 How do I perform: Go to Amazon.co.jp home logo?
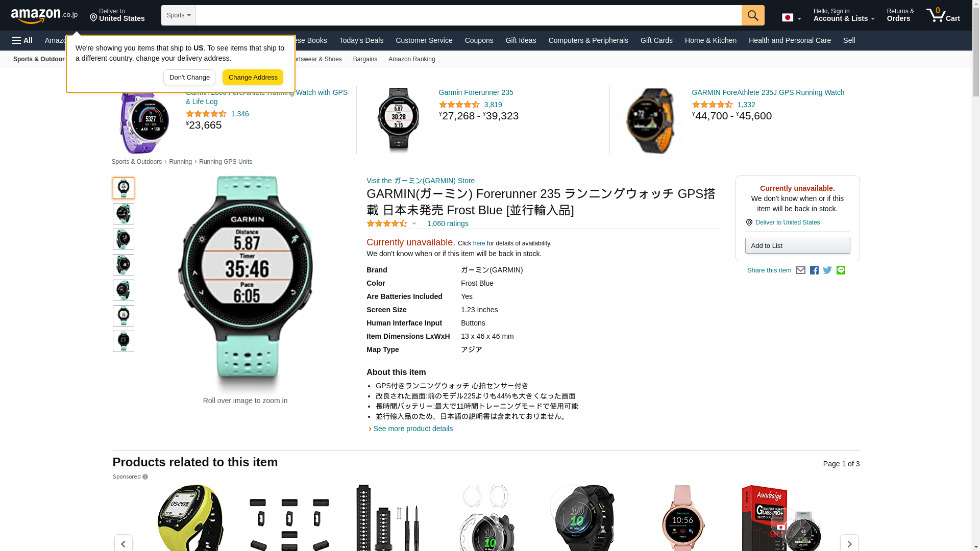(44, 16)
